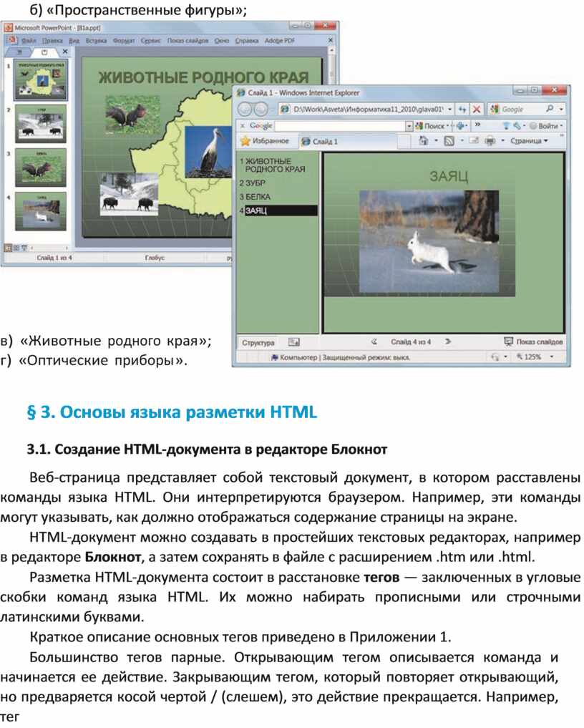The image size is (584, 728).
Task: Click the Поиск button on Google toolbar
Action: pyautogui.click(x=430, y=126)
